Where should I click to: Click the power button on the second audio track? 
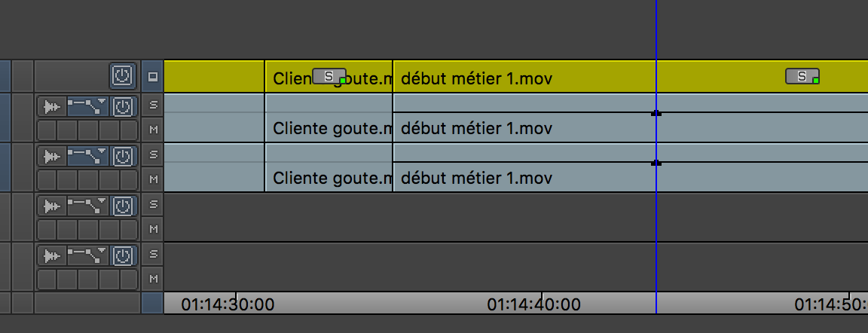click(123, 156)
